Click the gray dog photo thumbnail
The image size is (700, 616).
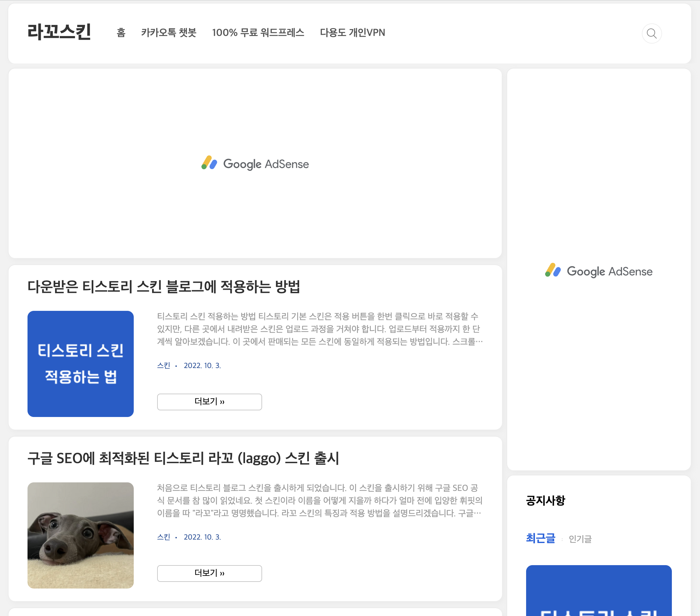point(81,535)
